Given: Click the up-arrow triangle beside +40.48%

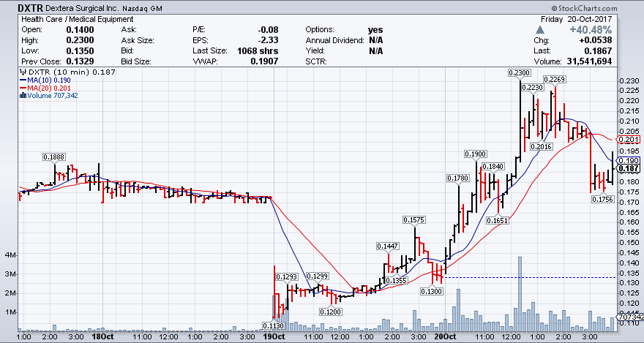Looking at the screenshot, I should point(541,30).
